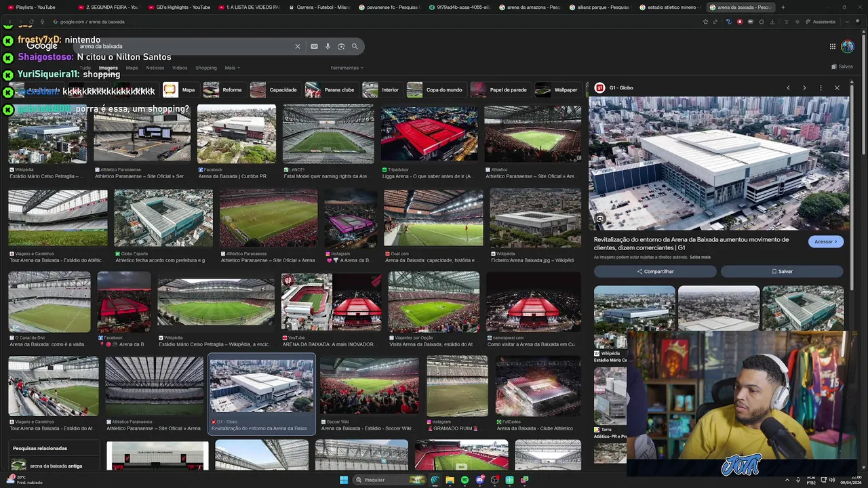This screenshot has height=488, width=868.
Task: Open the Assistente button in browser toolbar
Action: click(x=821, y=22)
